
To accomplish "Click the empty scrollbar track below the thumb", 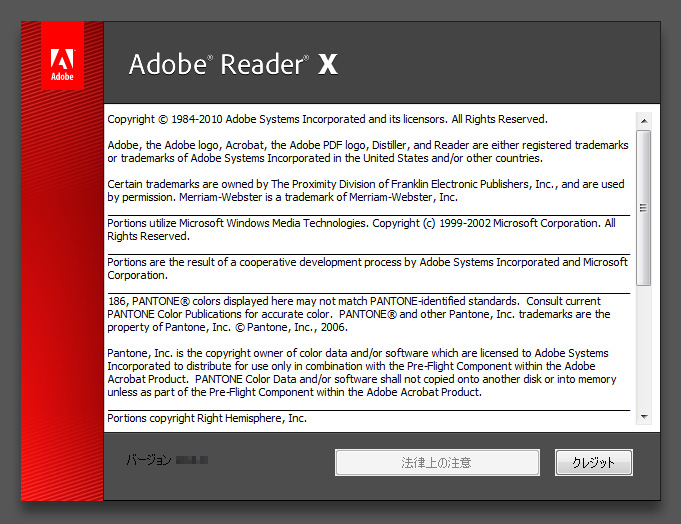I will tap(644, 350).
